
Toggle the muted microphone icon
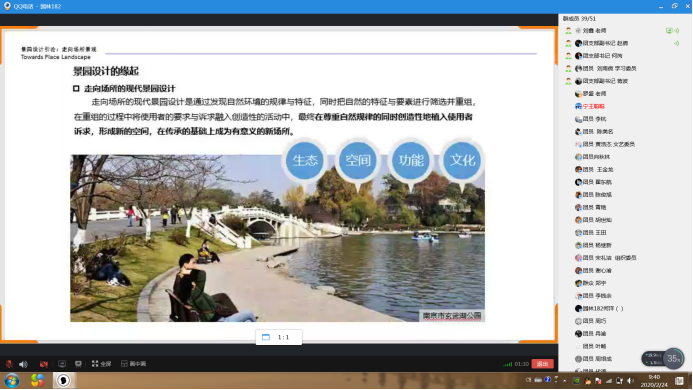[x=9, y=364]
